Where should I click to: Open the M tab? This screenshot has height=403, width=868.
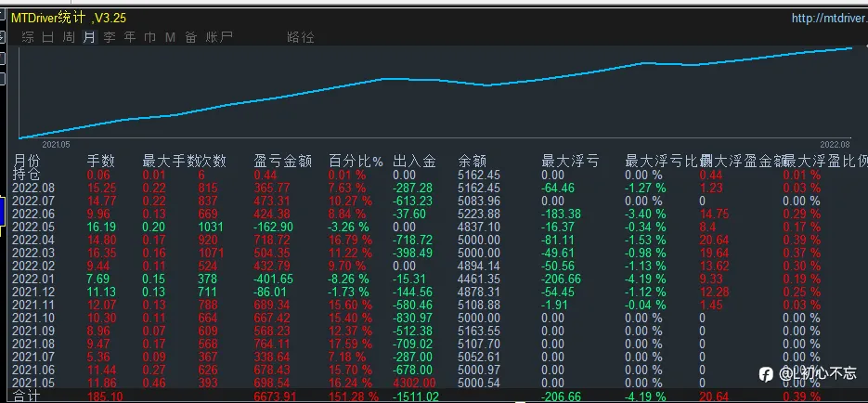click(x=170, y=37)
